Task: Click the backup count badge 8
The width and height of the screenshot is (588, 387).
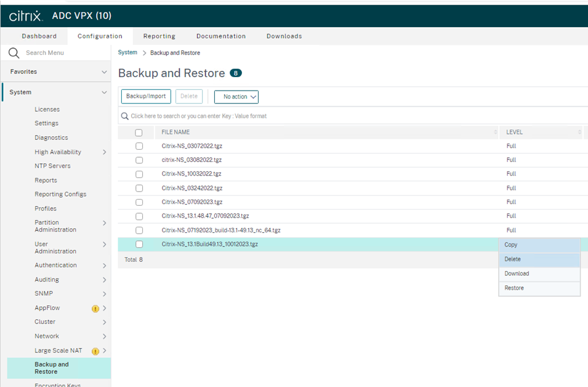Action: click(x=235, y=73)
